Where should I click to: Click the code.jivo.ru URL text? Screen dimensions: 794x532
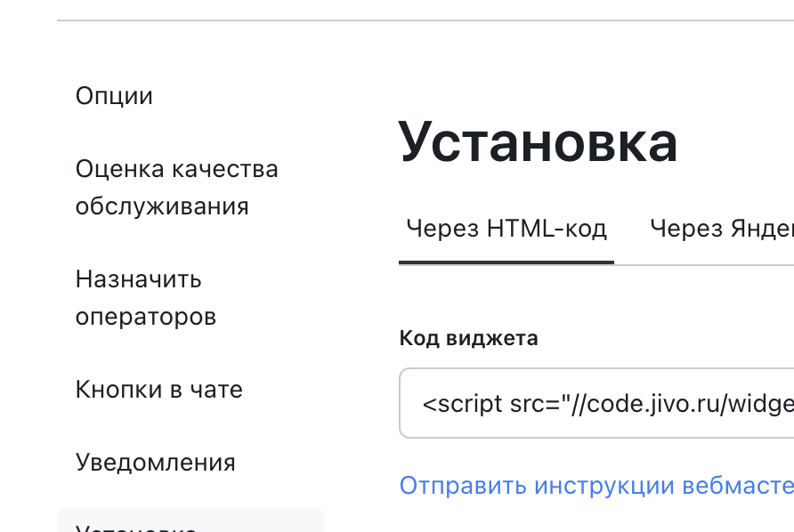[x=641, y=404]
